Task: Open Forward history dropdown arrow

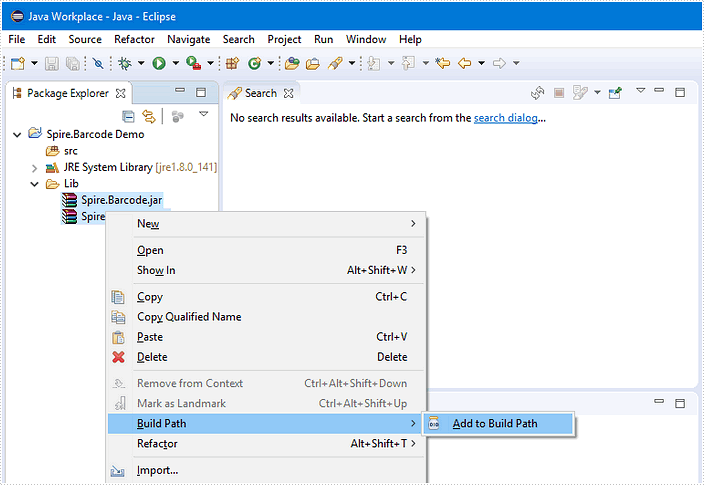Action: point(516,63)
